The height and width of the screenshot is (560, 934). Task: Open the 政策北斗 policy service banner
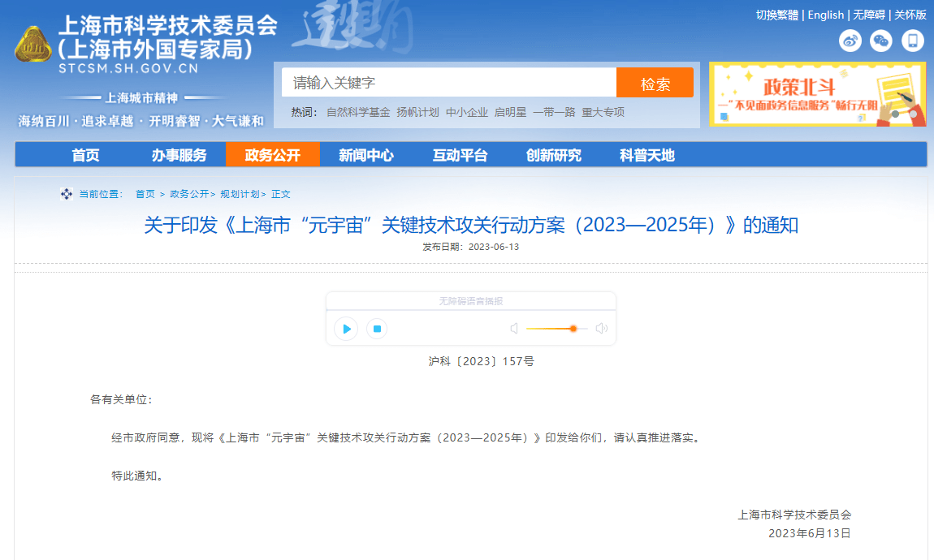tap(816, 93)
